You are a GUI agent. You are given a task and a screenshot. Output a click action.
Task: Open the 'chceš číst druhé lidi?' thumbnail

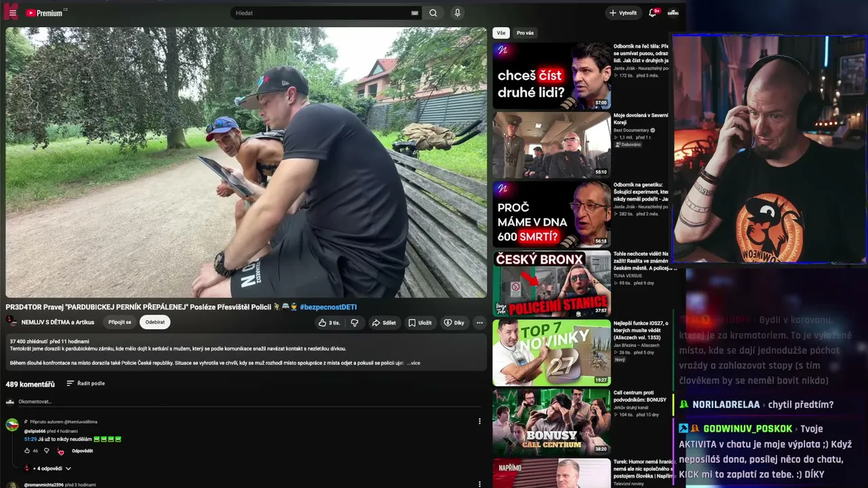pyautogui.click(x=551, y=76)
